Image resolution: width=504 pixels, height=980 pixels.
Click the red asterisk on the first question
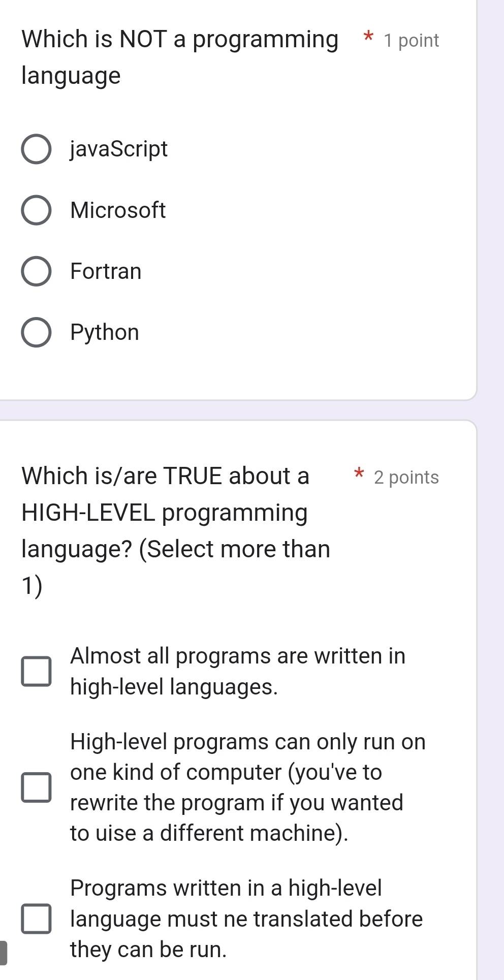click(368, 38)
